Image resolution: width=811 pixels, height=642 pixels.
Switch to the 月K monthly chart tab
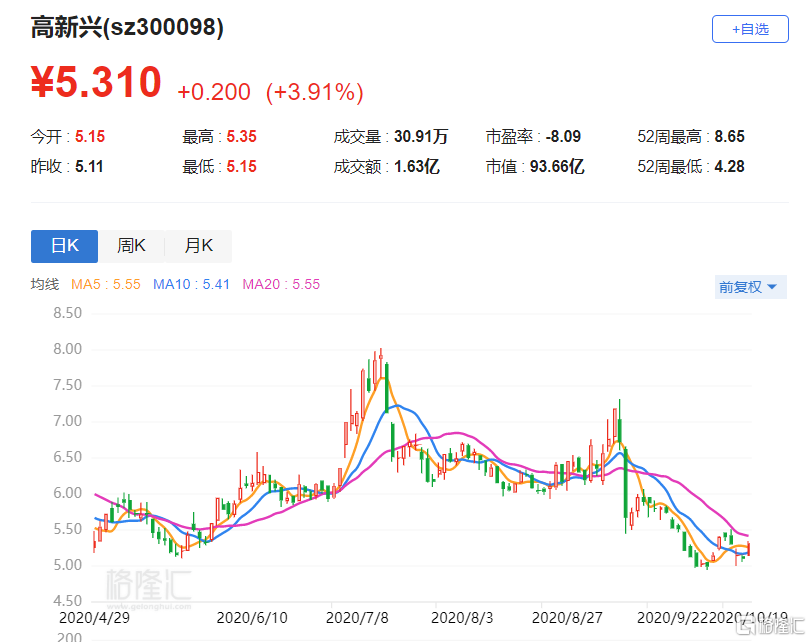pyautogui.click(x=199, y=246)
